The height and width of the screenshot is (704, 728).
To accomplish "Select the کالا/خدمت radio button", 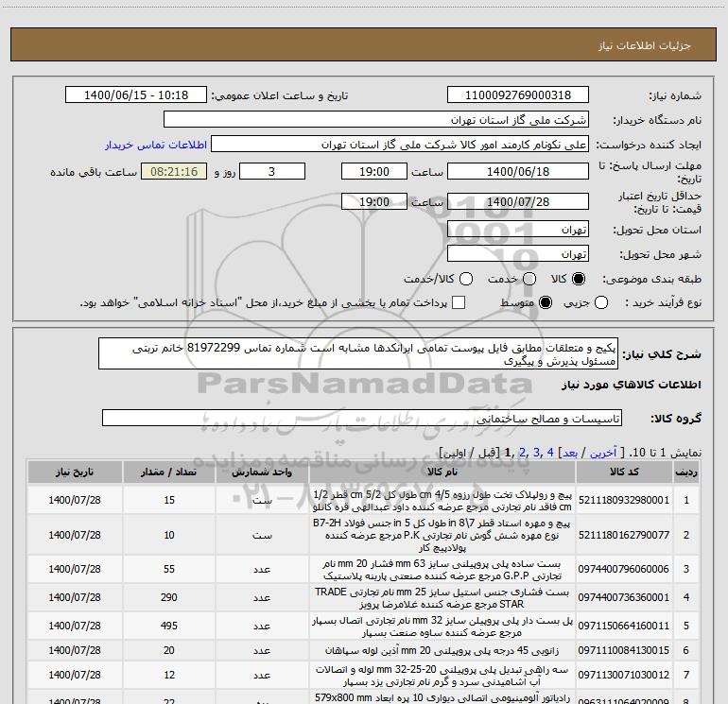I will (x=466, y=279).
